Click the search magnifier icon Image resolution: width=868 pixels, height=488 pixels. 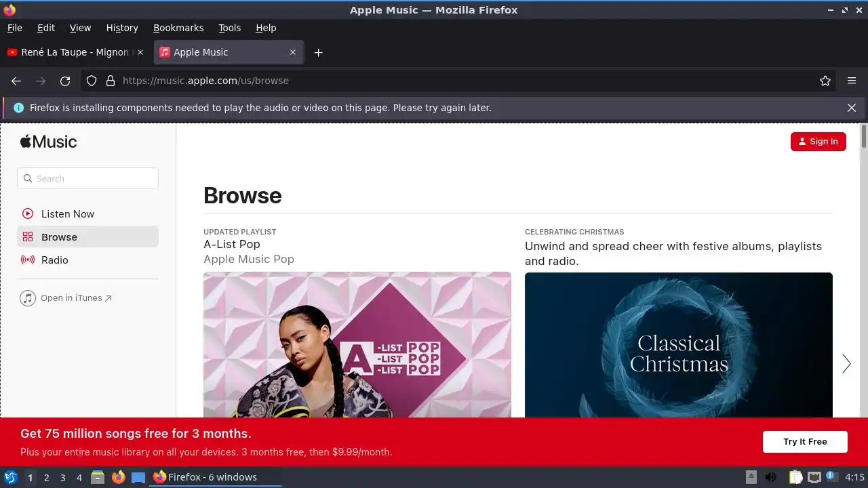pos(28,178)
